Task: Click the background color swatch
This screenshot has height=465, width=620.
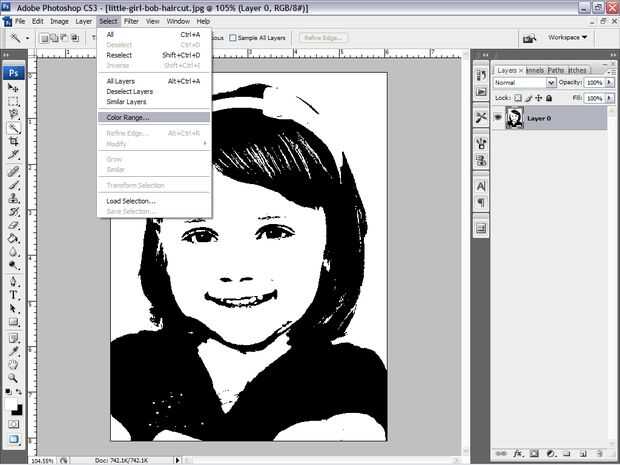Action: click(17, 410)
